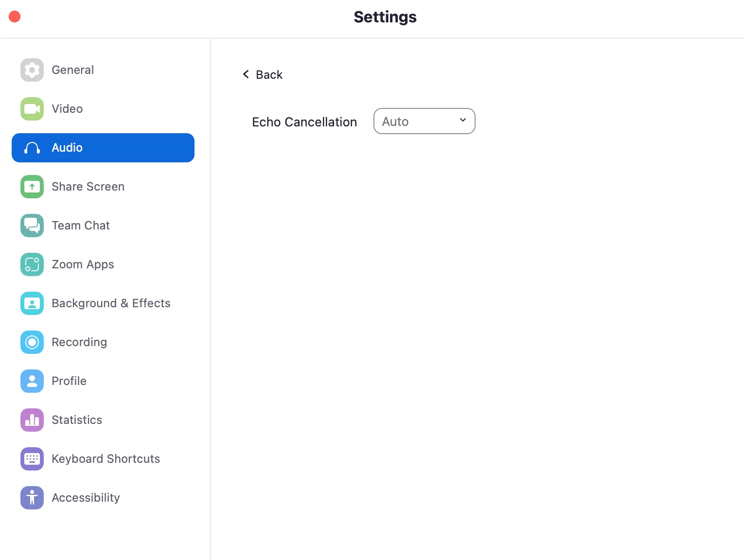
Task: Click the Keyboard Shortcuts icon
Action: point(32,459)
